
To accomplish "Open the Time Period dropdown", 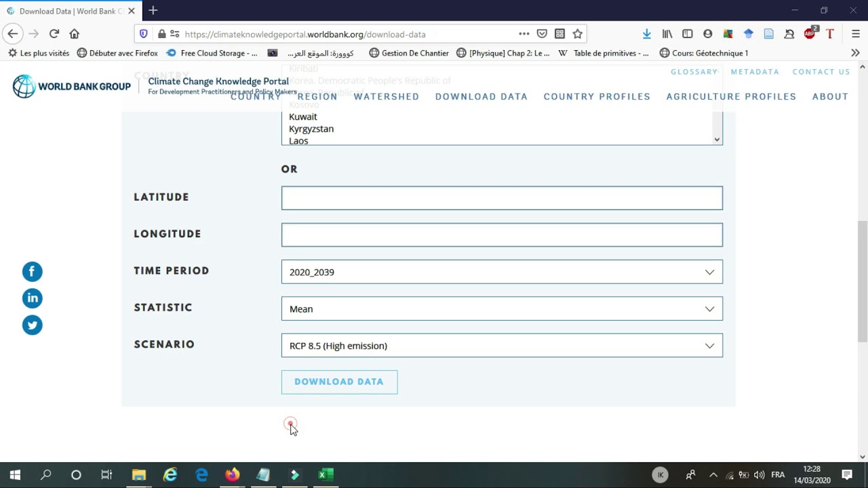I will (x=502, y=272).
